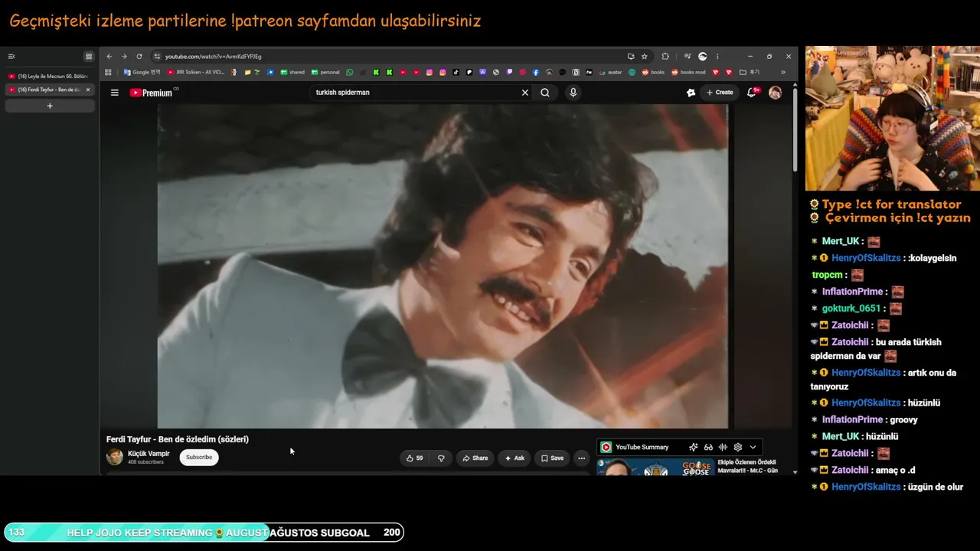Subscribe to Küçük Vampir
Screen dimensions: 980x551
[199, 458]
